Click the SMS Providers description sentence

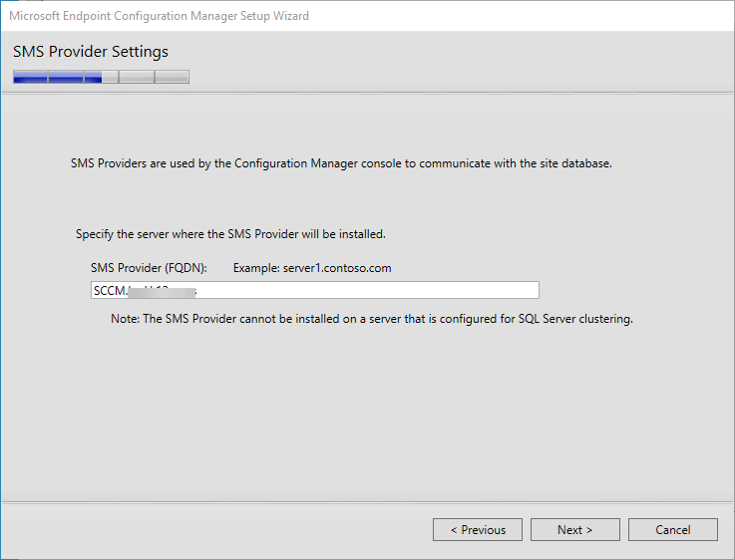coord(341,163)
